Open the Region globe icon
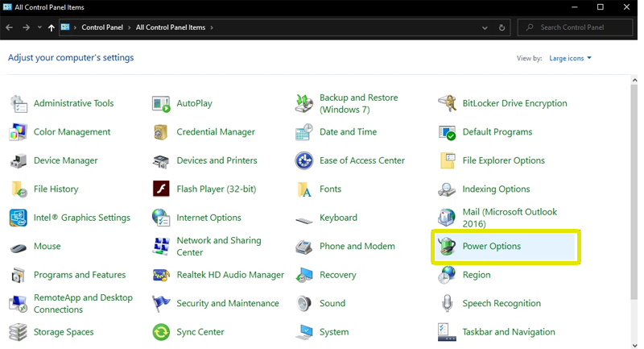Screen dimensions: 644x349 [x=447, y=275]
